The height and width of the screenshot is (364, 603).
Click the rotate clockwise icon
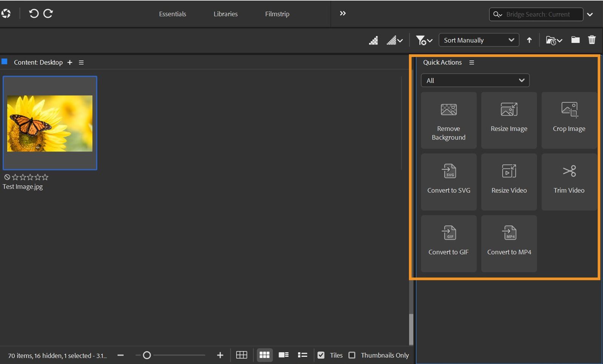(48, 14)
